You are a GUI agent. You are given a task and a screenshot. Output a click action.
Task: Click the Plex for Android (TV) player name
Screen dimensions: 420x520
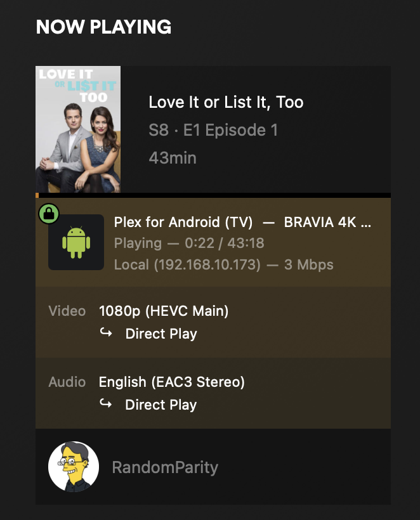click(183, 223)
